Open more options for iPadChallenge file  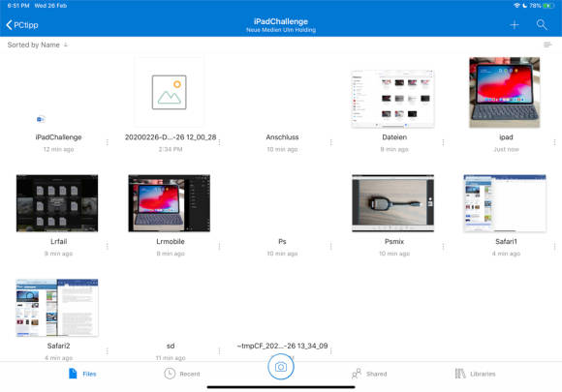tap(108, 142)
